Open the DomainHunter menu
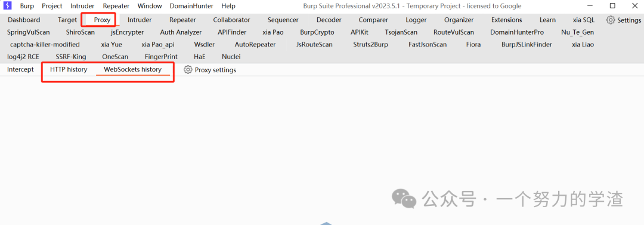The width and height of the screenshot is (644, 225). pos(191,6)
